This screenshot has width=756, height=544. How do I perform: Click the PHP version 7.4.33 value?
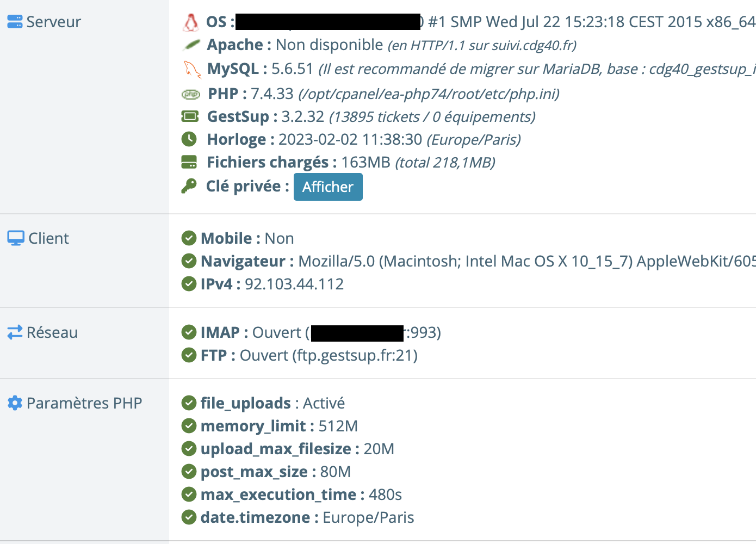pos(272,94)
